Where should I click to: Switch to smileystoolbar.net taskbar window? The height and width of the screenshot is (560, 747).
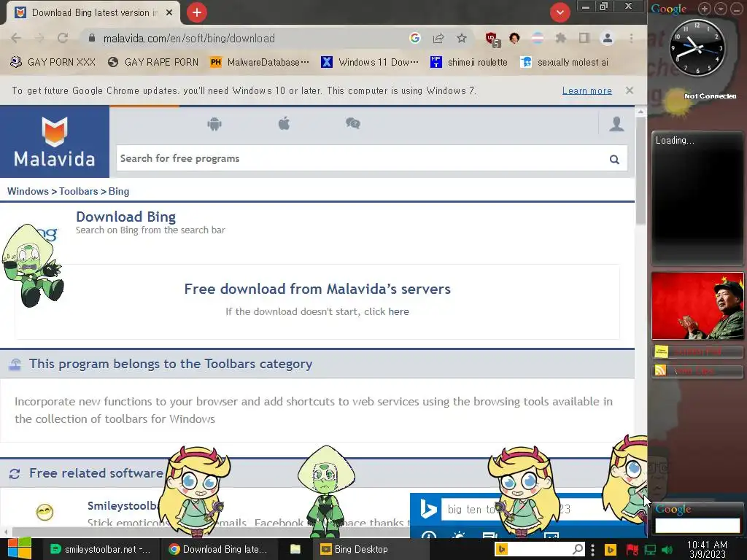pyautogui.click(x=100, y=549)
